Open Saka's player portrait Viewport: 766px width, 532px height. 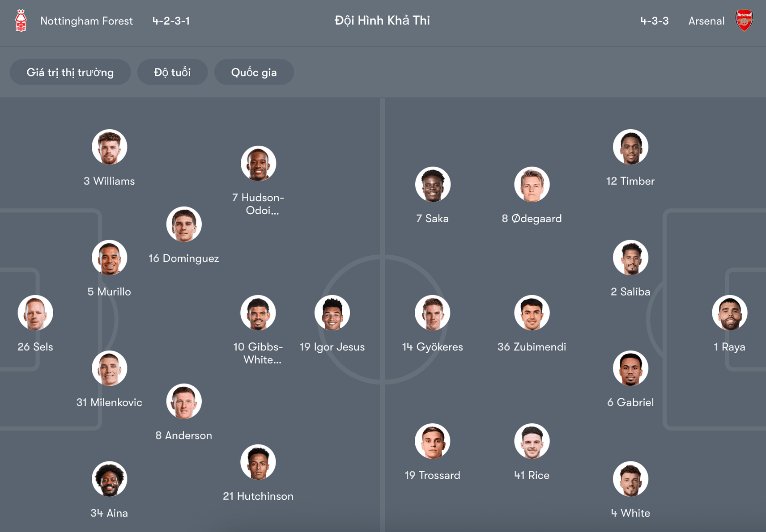[x=432, y=184]
